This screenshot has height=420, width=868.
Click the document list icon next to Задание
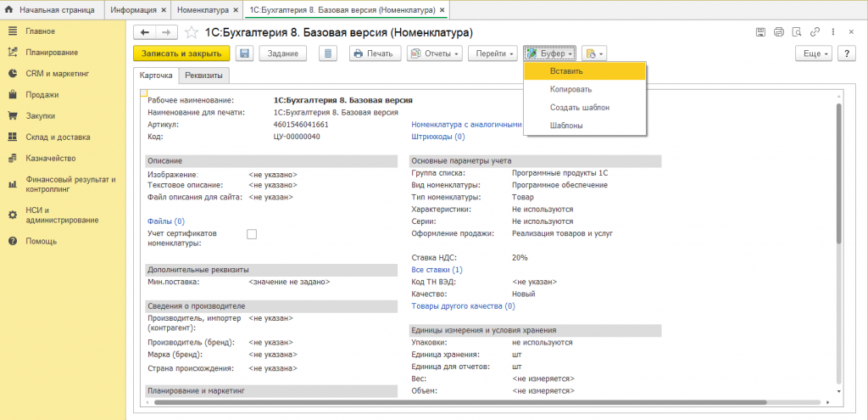tap(329, 53)
